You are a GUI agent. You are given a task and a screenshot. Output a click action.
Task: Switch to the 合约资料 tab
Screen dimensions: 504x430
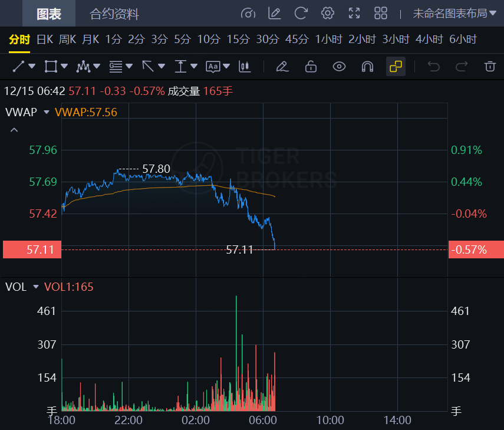pos(114,14)
